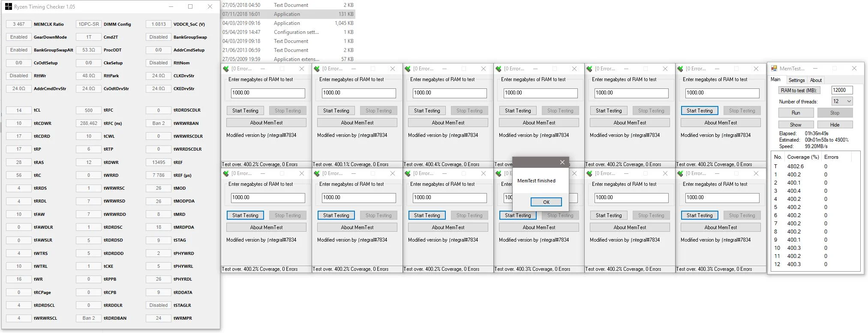
Task: Select the Application row sized 1,045 KB
Action: coord(288,23)
